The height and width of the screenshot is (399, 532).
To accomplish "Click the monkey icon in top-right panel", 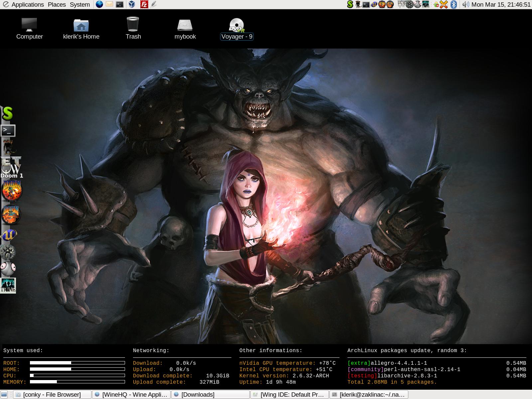I will point(358,4).
